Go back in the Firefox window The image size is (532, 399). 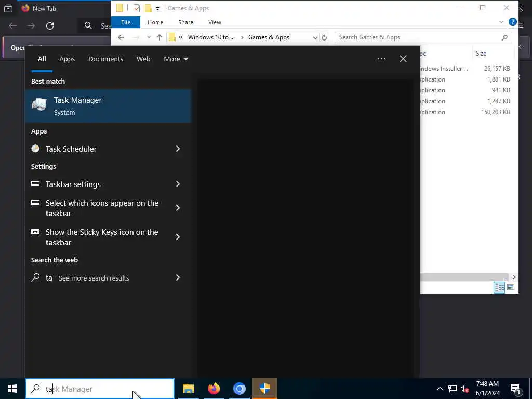[x=12, y=26]
